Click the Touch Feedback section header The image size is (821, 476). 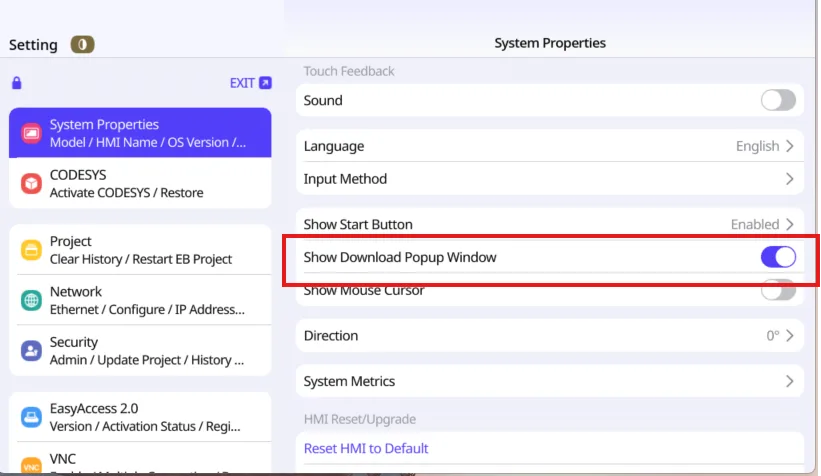(x=349, y=71)
